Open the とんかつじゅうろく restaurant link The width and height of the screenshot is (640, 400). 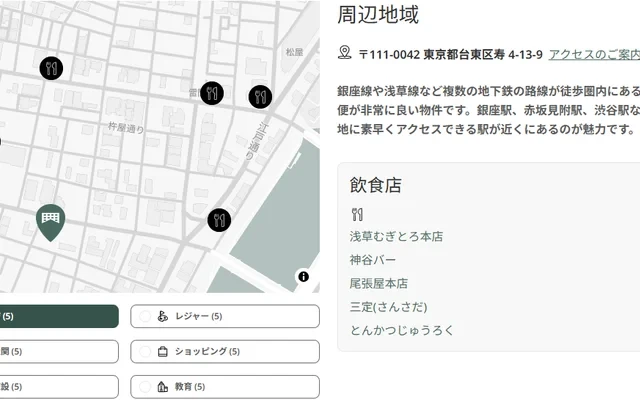401,329
